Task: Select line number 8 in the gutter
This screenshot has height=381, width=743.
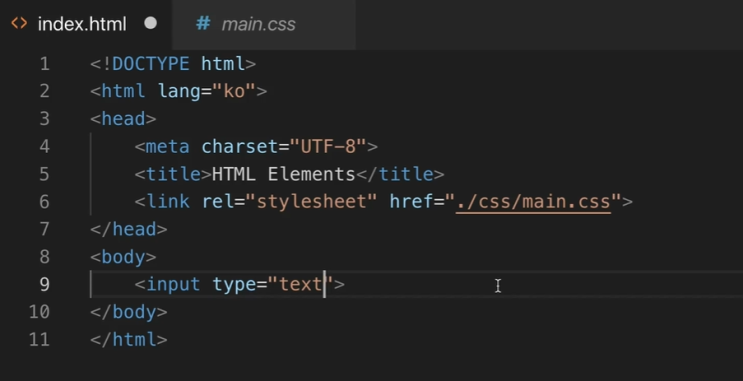Action: (45, 257)
